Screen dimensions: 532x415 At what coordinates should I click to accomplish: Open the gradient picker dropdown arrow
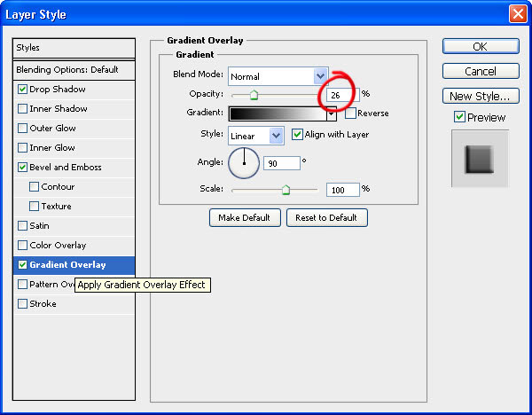[332, 114]
